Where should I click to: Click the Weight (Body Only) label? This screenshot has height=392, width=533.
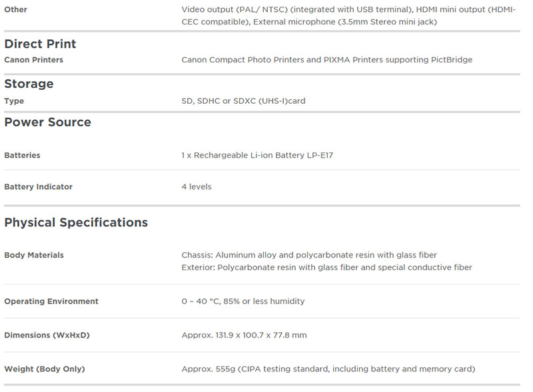(45, 369)
